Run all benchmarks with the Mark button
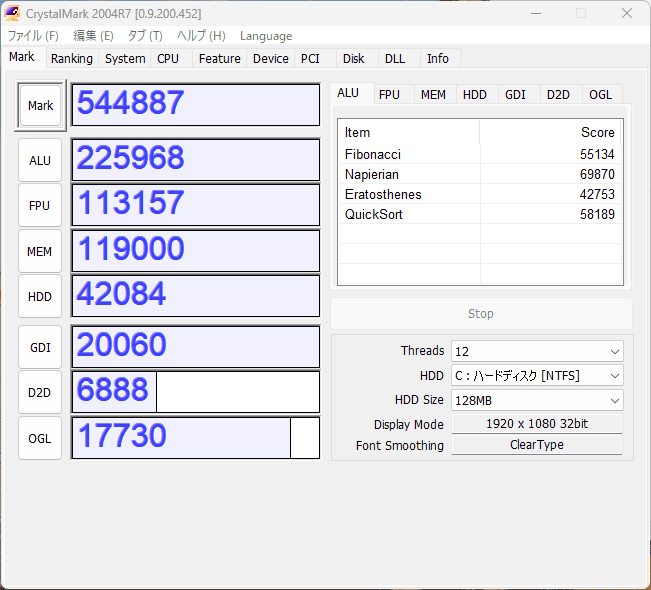This screenshot has width=651, height=590. 40,106
